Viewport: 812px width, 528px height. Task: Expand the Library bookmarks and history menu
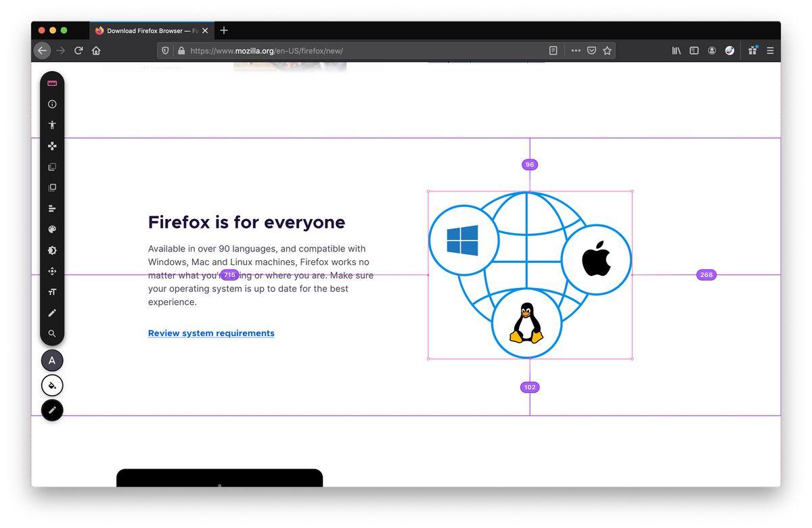pyautogui.click(x=676, y=51)
